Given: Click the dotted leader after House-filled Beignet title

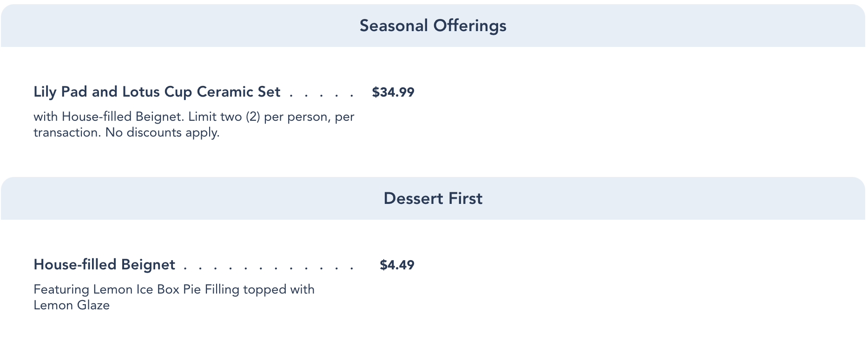Looking at the screenshot, I should click(269, 268).
